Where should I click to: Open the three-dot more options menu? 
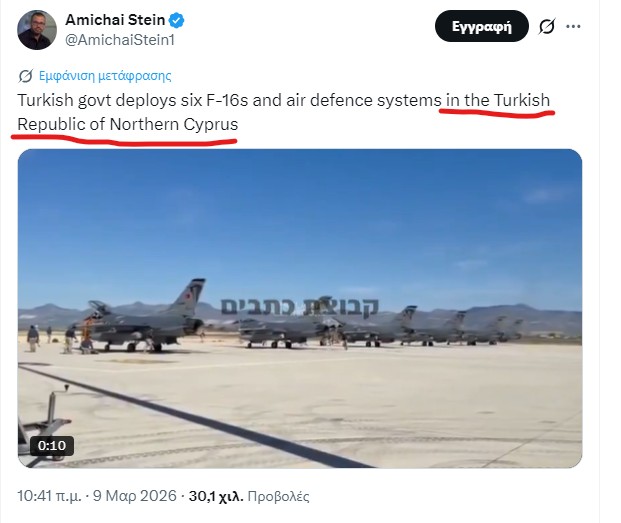pyautogui.click(x=573, y=27)
